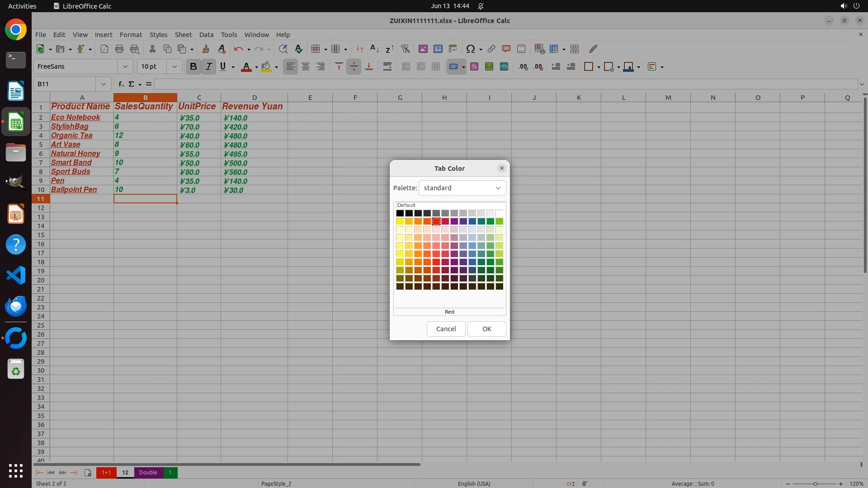The width and height of the screenshot is (868, 488).
Task: Click the AutoFilter funnel icon
Action: click(x=405, y=49)
